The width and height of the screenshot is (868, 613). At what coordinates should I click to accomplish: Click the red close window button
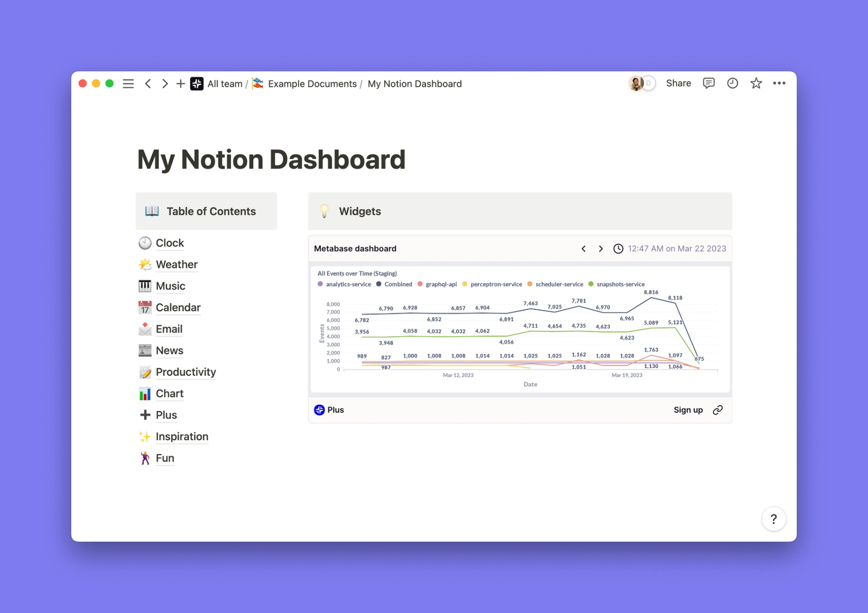click(83, 83)
